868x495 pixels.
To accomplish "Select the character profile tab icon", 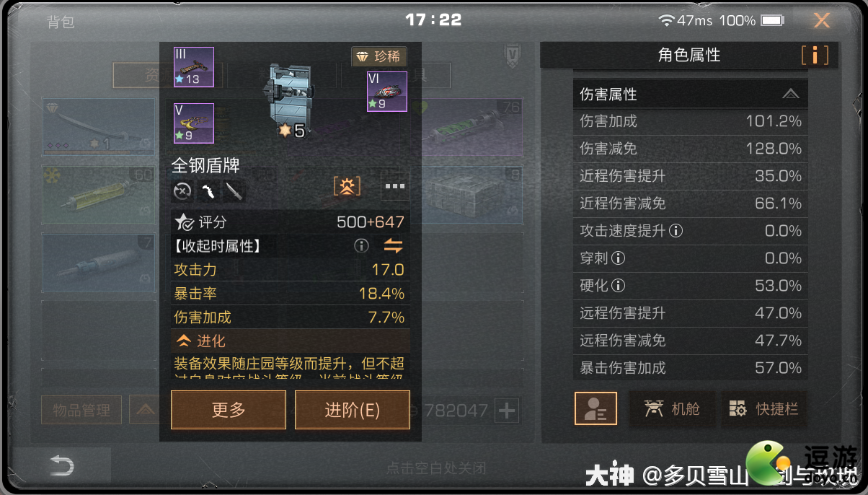I will pos(595,409).
